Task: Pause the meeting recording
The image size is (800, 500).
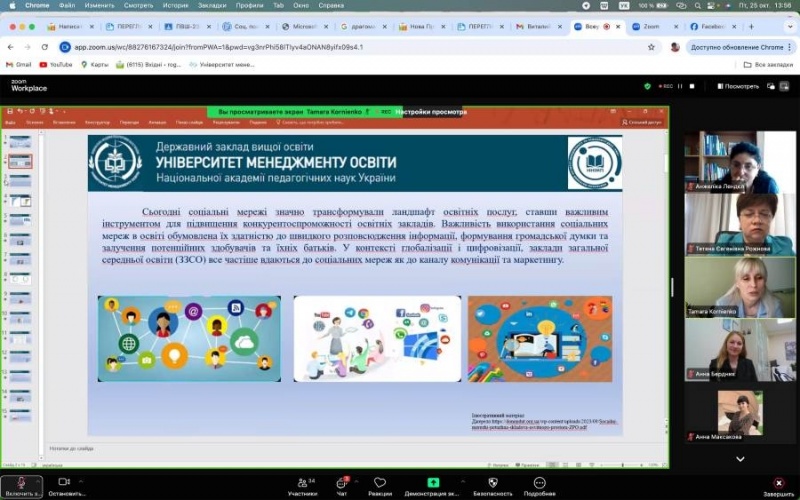Action: click(x=679, y=86)
